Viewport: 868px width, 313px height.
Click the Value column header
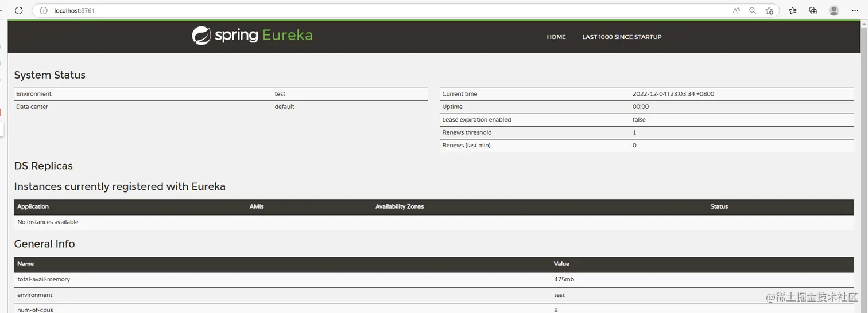coord(561,264)
